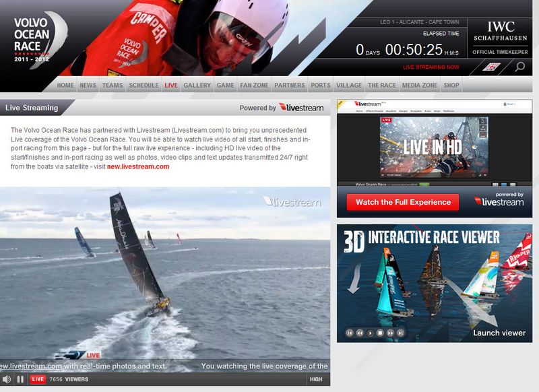The height and width of the screenshot is (392, 539).
Task: Click the red LIVE badge in player bar
Action: (x=38, y=379)
